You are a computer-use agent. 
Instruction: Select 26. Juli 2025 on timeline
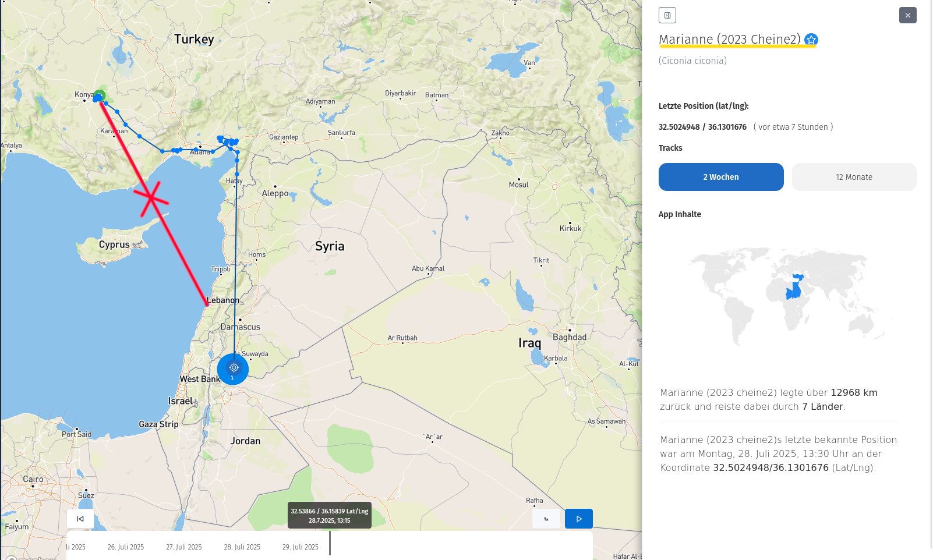(x=126, y=547)
